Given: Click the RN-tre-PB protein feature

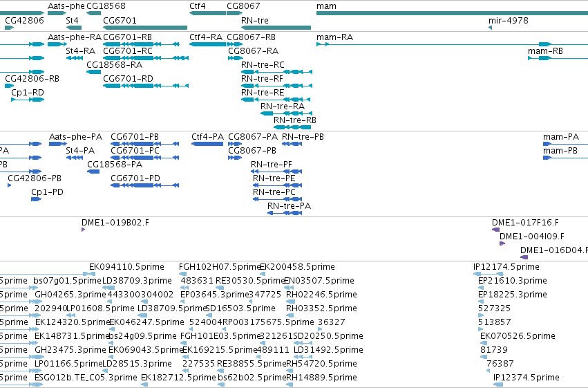Looking at the screenshot, I should tap(292, 144).
